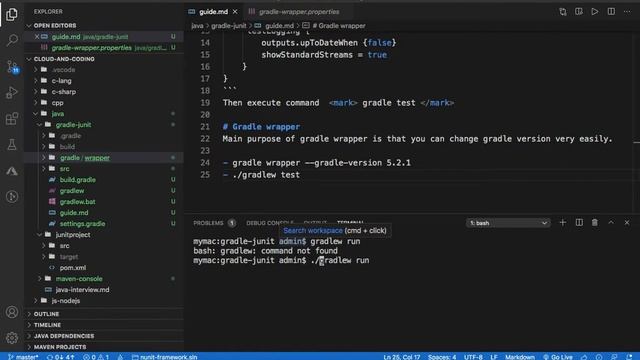
Task: Open the Search view in activity bar
Action: tap(12, 40)
